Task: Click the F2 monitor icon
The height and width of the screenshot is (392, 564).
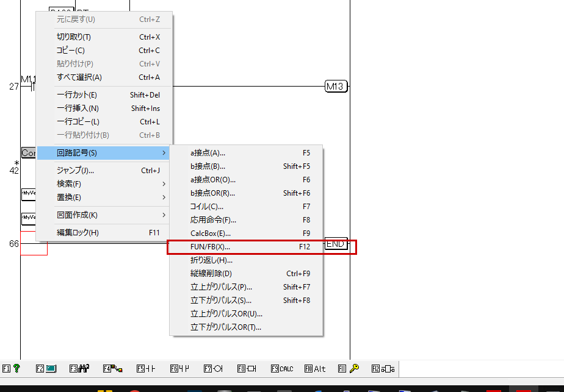Action: (x=51, y=368)
